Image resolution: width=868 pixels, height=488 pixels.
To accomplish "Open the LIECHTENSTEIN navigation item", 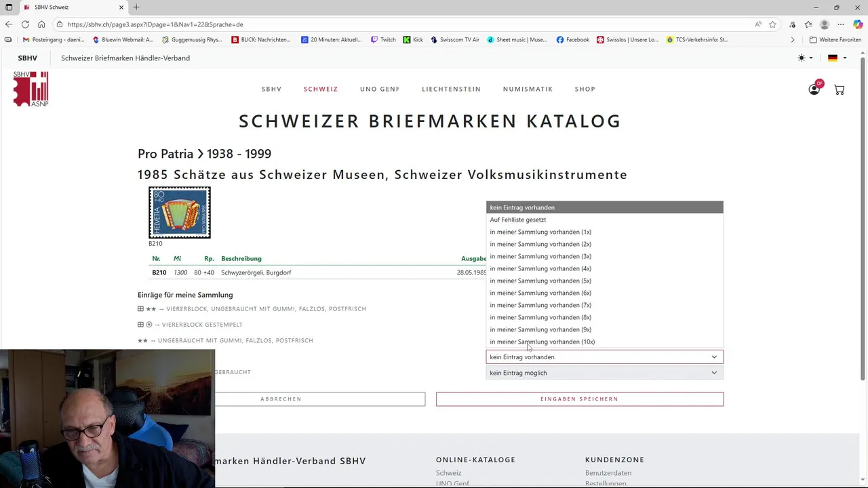I will 451,89.
